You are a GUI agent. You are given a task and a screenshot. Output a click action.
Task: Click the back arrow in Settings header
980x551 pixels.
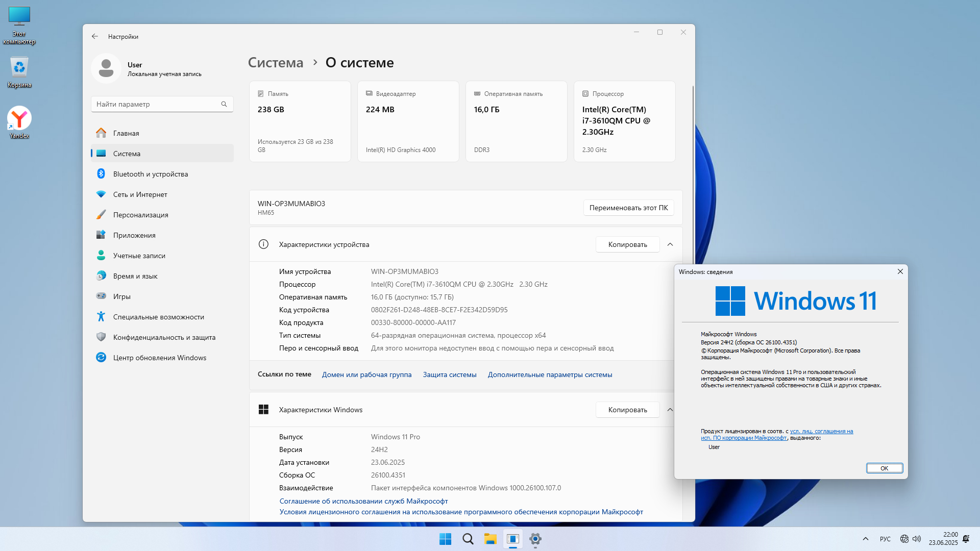[x=95, y=37]
